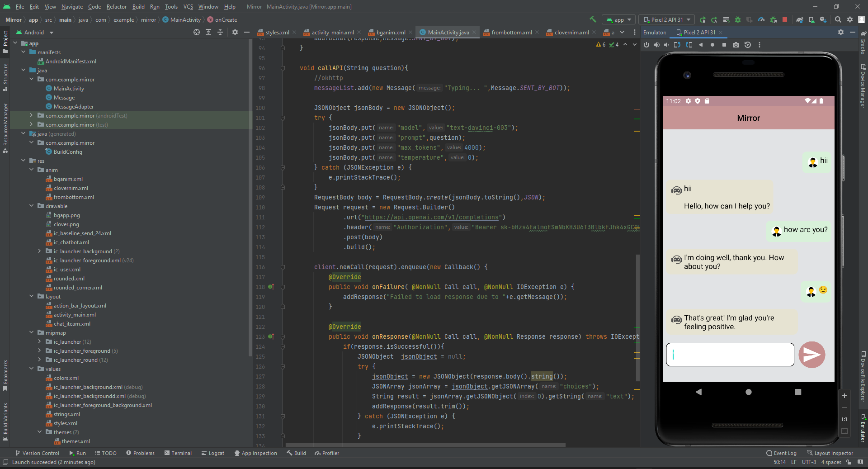Open the Pixel 2 API 31 device dropdown
Screen dimensions: 868x469
pyautogui.click(x=667, y=19)
